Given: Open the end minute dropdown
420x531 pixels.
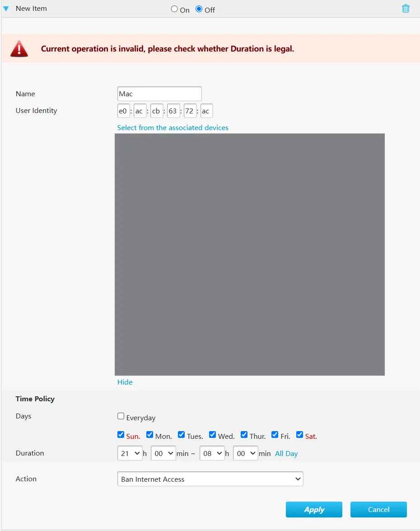Looking at the screenshot, I should [x=246, y=453].
